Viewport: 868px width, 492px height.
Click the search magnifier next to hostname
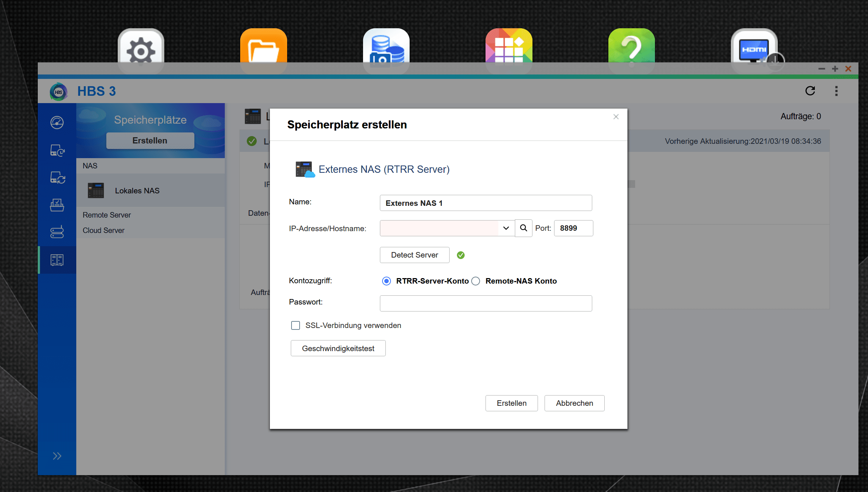coord(524,228)
